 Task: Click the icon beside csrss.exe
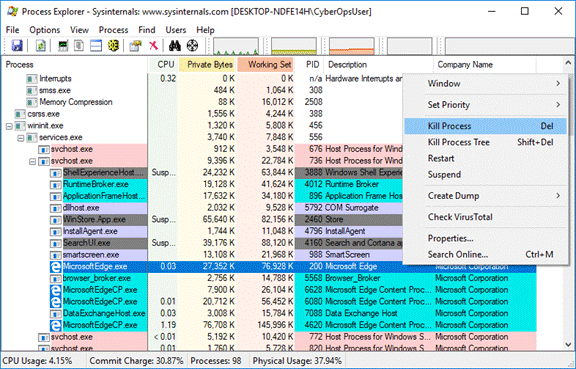pos(20,114)
